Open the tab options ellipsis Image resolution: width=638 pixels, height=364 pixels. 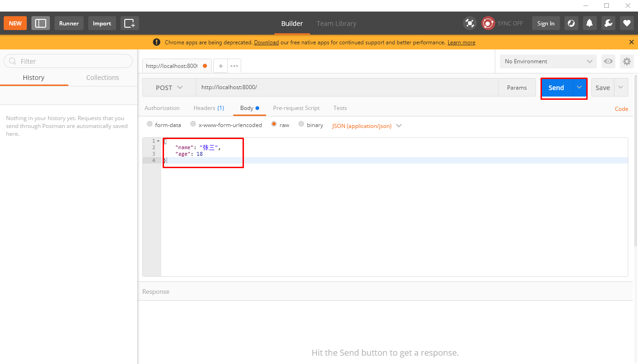[x=234, y=66]
